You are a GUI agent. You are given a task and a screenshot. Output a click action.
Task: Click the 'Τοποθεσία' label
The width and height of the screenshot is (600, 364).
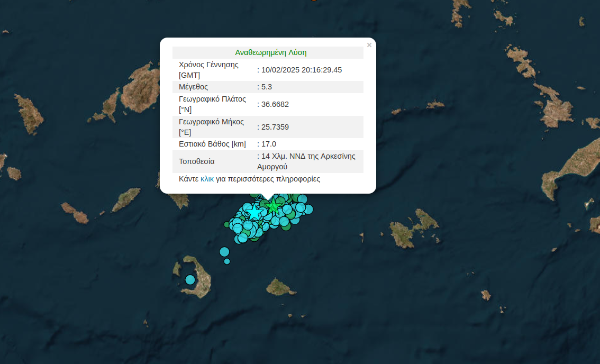click(x=197, y=161)
